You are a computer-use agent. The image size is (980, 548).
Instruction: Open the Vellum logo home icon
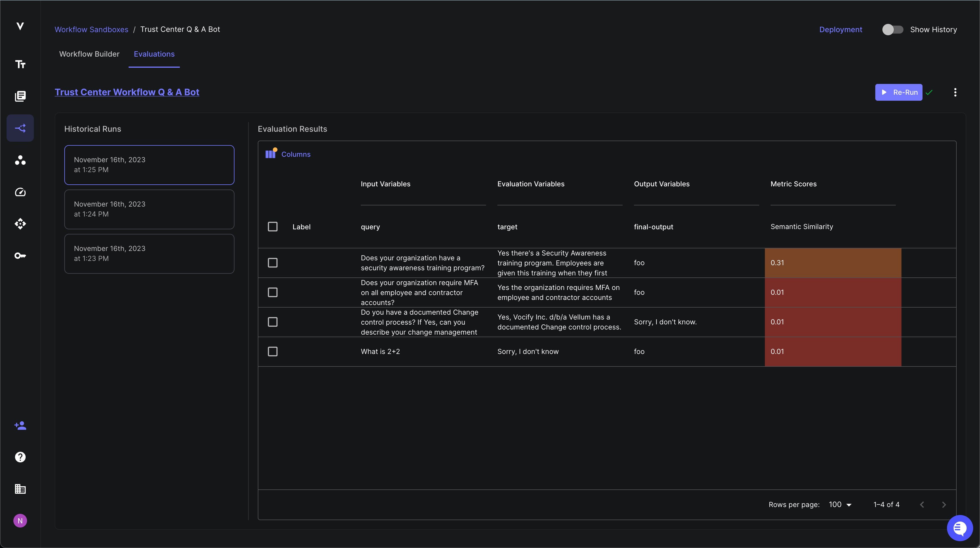pyautogui.click(x=20, y=26)
